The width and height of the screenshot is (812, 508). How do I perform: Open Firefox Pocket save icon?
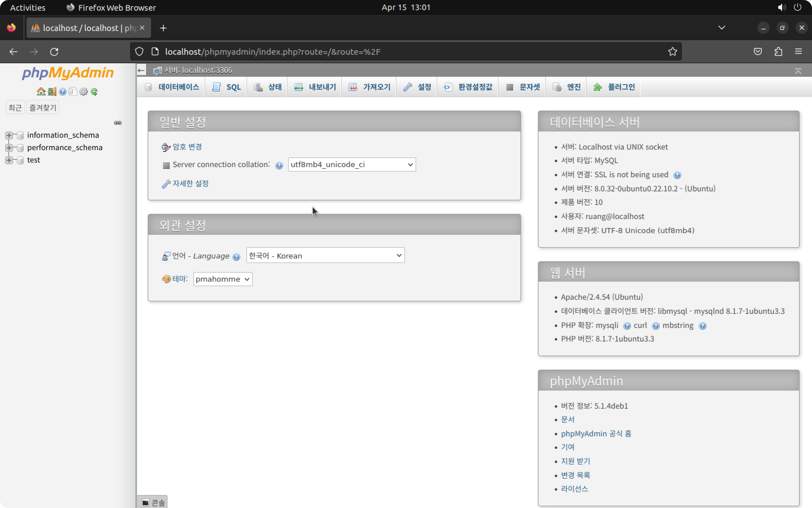point(758,51)
